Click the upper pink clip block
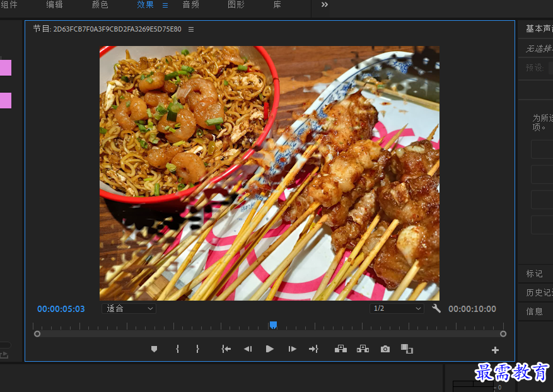 [6, 67]
